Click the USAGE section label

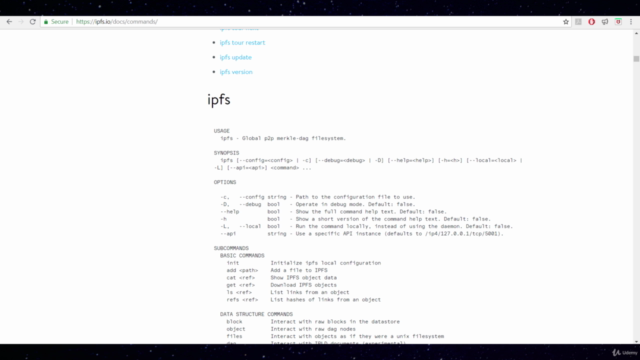tap(222, 131)
